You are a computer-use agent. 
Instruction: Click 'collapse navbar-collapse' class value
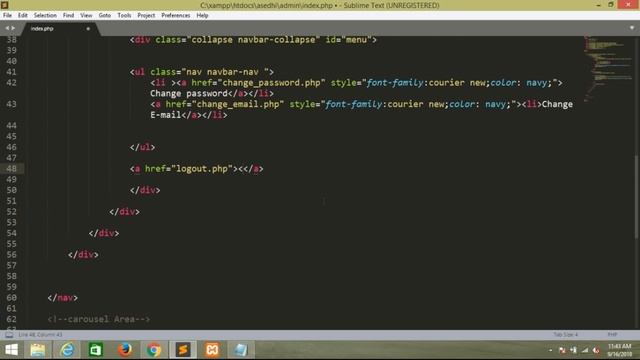tap(253, 40)
